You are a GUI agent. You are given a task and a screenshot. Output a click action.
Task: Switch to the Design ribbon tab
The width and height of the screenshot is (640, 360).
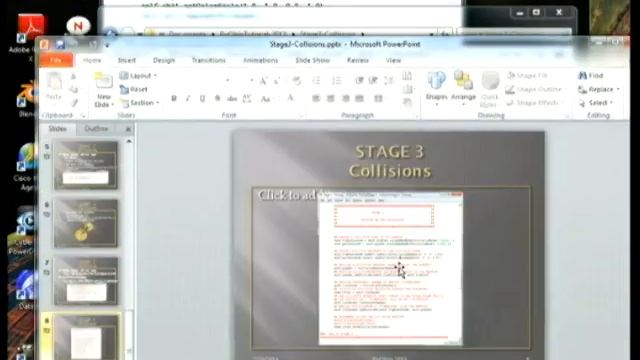[164, 60]
